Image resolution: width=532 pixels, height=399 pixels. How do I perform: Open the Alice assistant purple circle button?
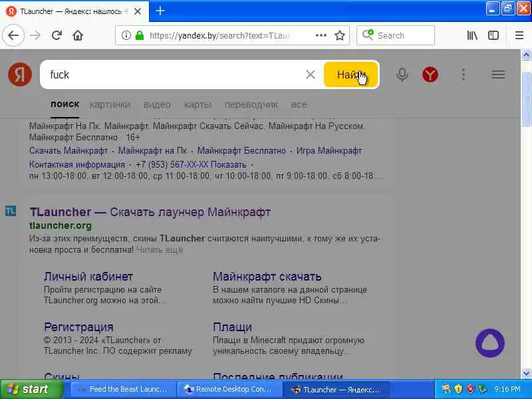coord(490,343)
